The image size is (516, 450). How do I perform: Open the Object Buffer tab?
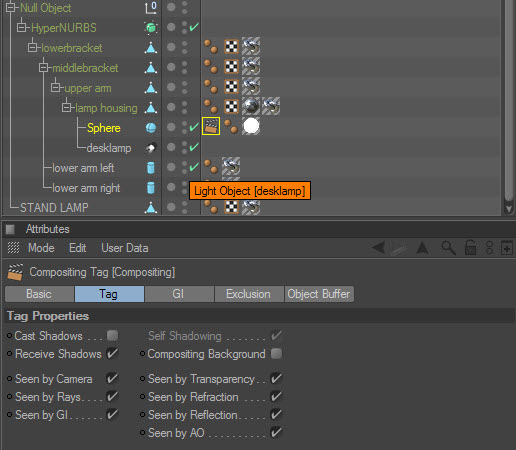(x=319, y=294)
